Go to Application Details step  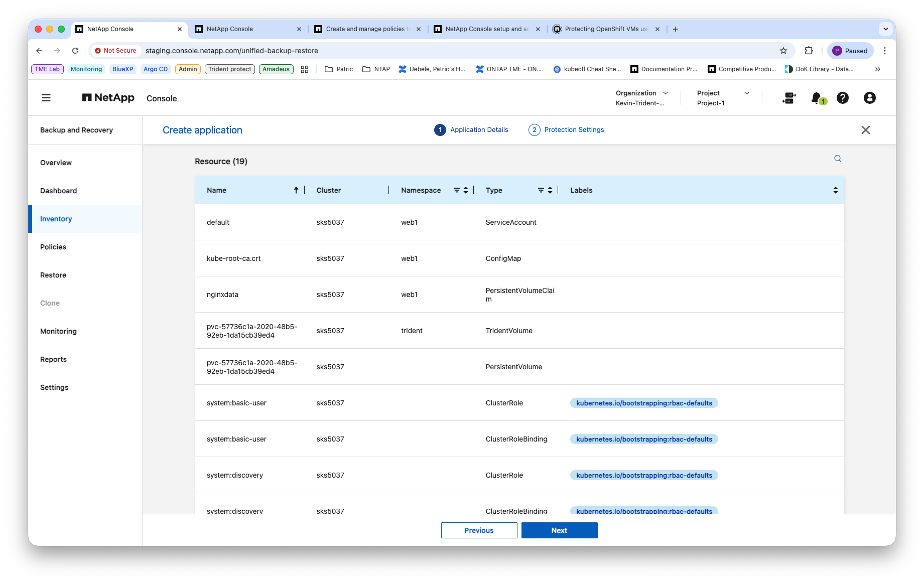click(471, 130)
